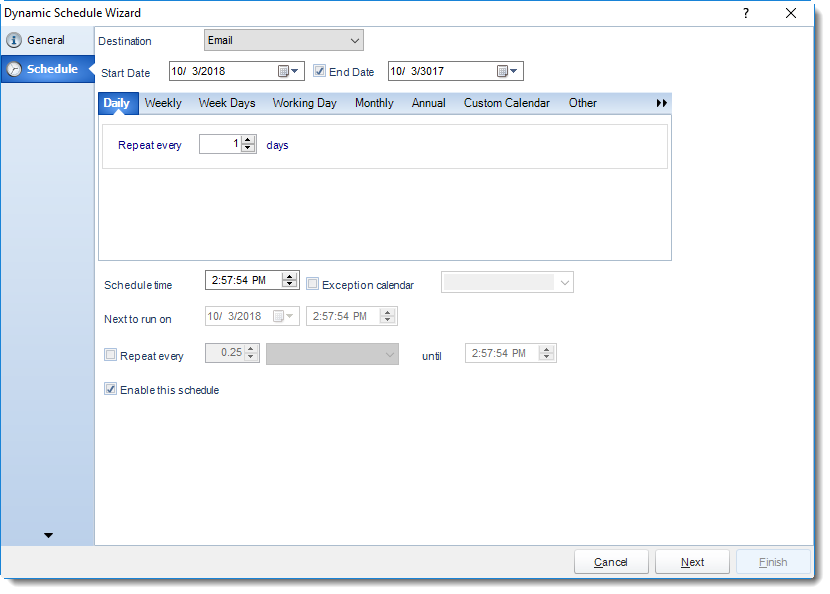Open the General page in sidebar
Screen dimensions: 830x594
[47, 40]
